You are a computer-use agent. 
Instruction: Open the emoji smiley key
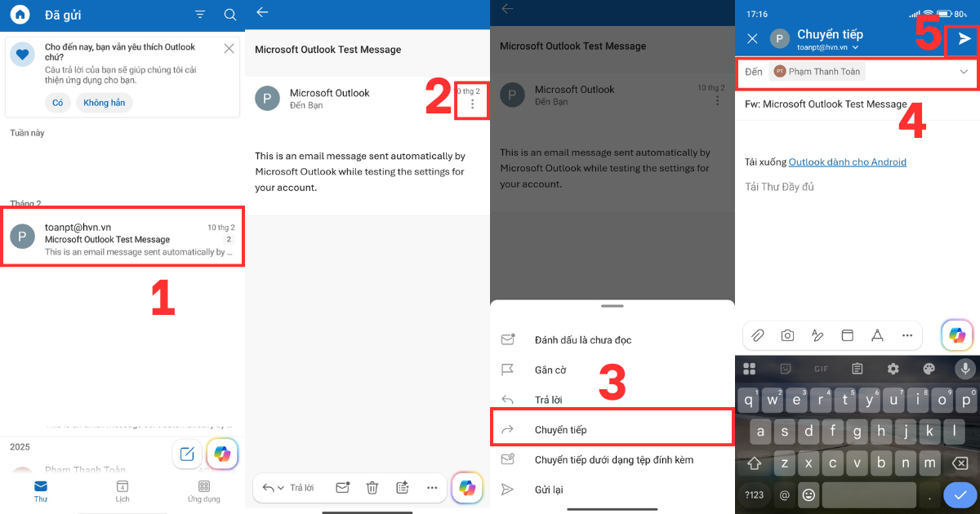click(808, 494)
